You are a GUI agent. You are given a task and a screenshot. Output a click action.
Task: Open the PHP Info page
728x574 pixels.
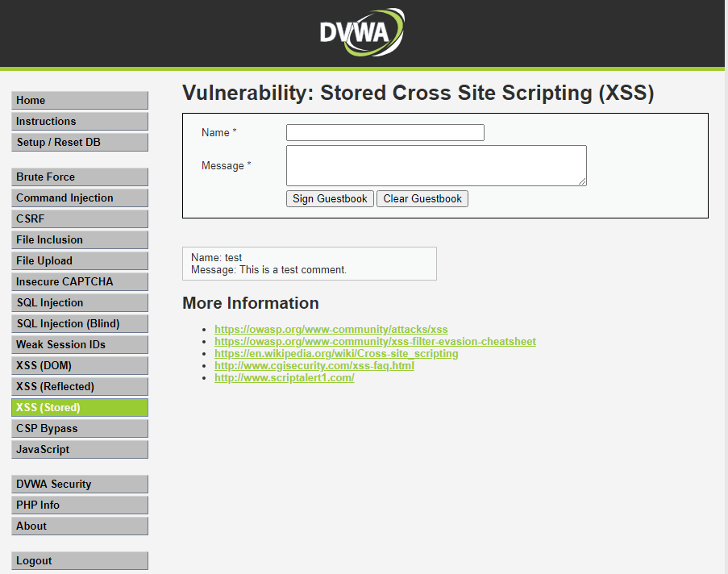[80, 505]
